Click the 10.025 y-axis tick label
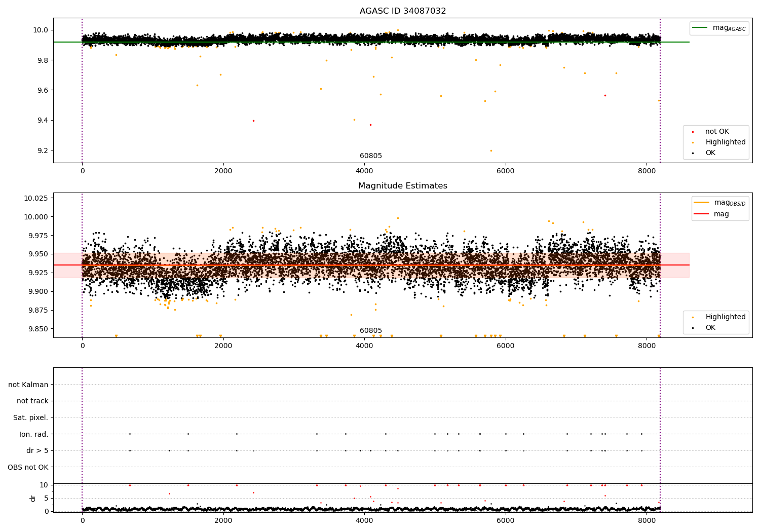 [x=36, y=198]
